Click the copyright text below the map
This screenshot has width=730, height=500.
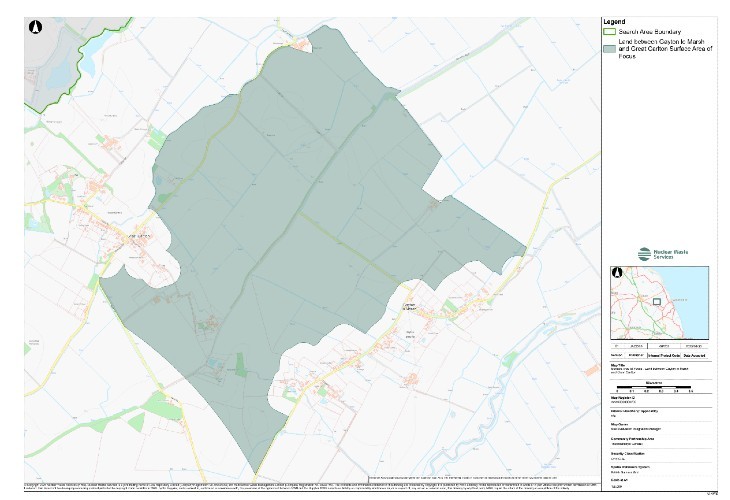pyautogui.click(x=300, y=484)
